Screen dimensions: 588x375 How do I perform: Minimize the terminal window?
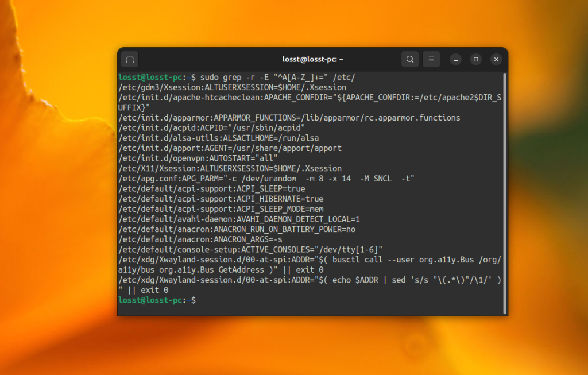coord(455,60)
